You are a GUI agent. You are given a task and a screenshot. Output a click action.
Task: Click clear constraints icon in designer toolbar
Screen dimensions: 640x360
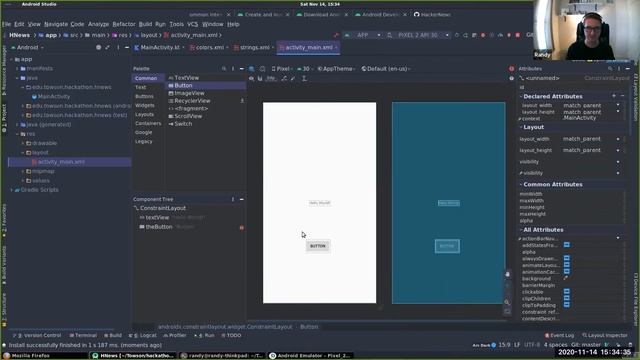point(284,78)
